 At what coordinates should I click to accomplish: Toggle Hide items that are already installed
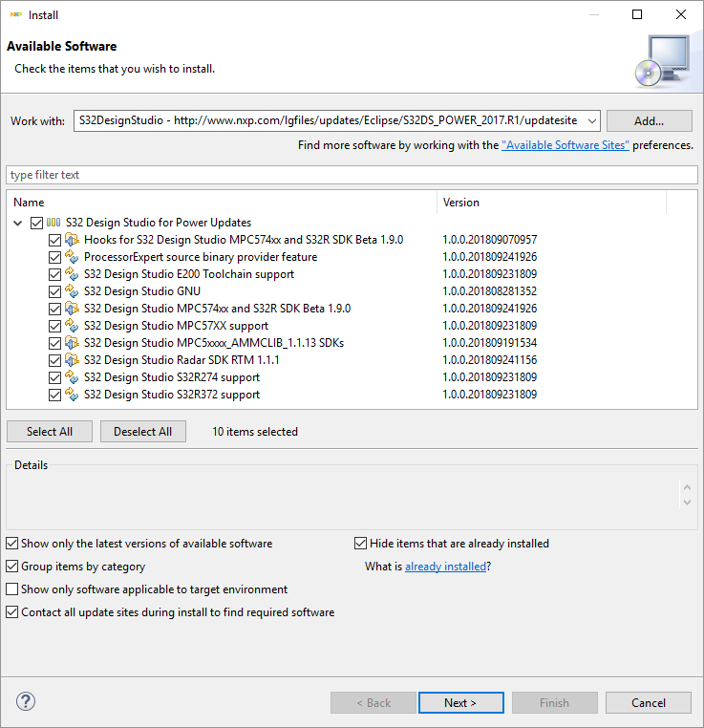click(360, 544)
